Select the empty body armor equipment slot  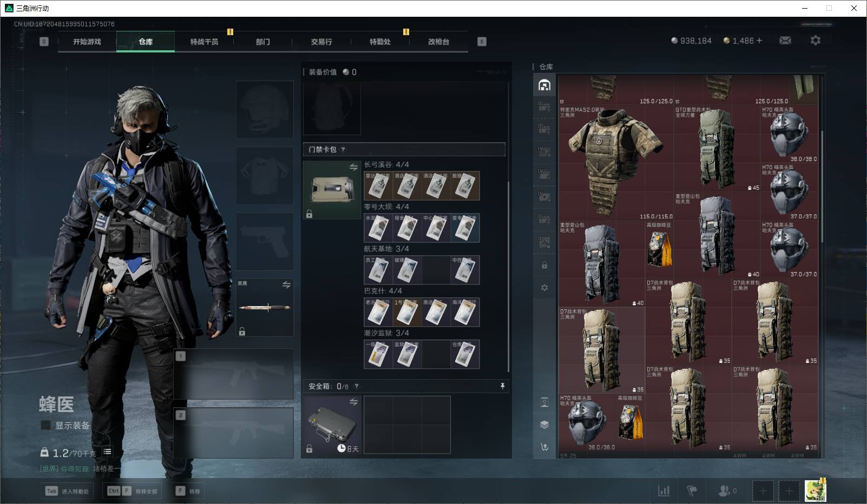pyautogui.click(x=265, y=175)
